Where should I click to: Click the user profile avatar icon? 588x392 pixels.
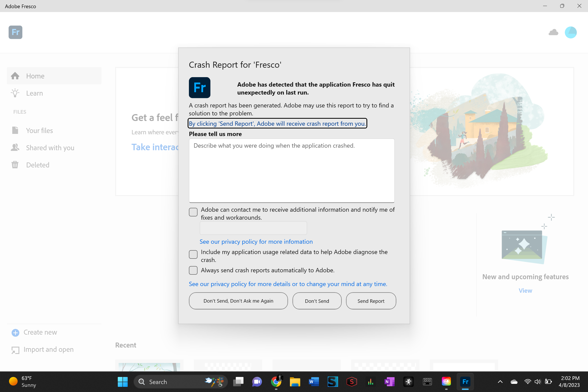571,32
